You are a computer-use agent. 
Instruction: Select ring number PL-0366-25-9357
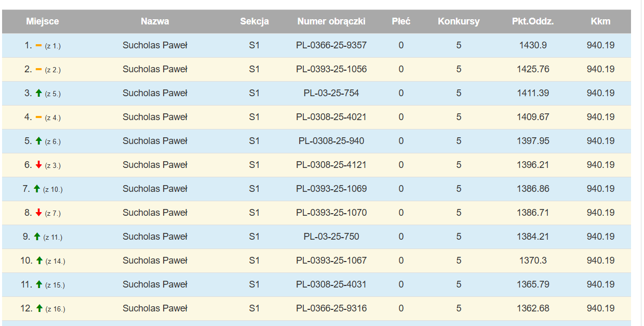click(x=331, y=45)
